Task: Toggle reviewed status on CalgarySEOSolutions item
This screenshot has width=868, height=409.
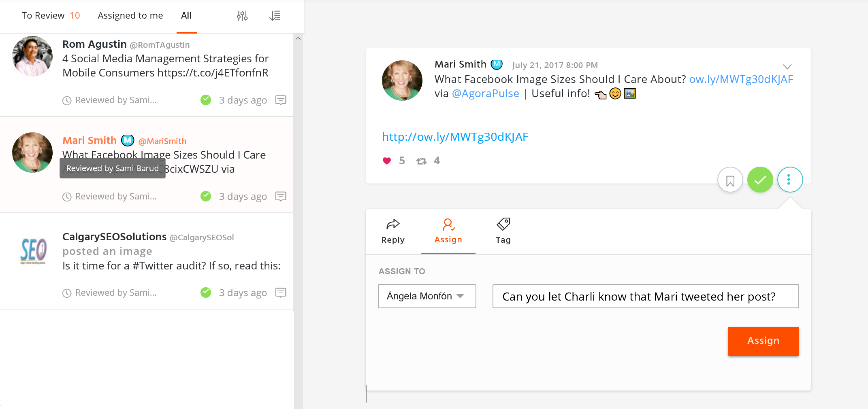Action: 206,292
